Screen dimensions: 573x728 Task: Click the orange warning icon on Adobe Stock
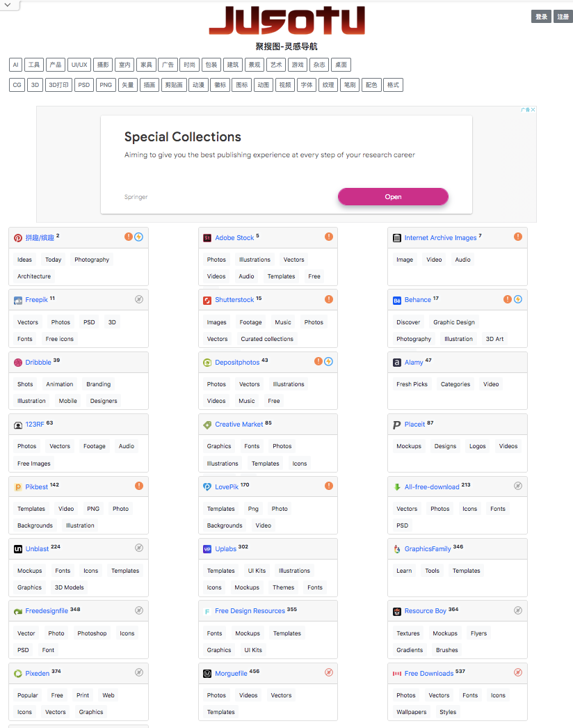(328, 237)
